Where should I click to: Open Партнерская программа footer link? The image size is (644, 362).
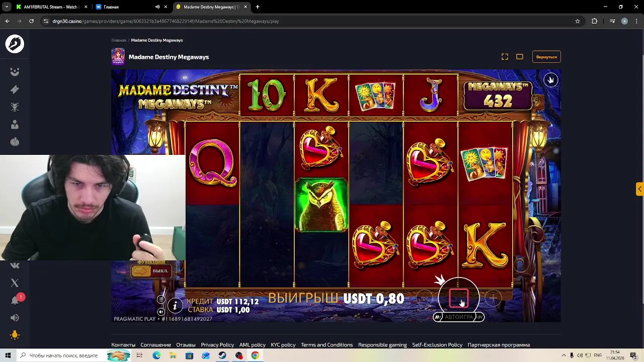pyautogui.click(x=499, y=345)
